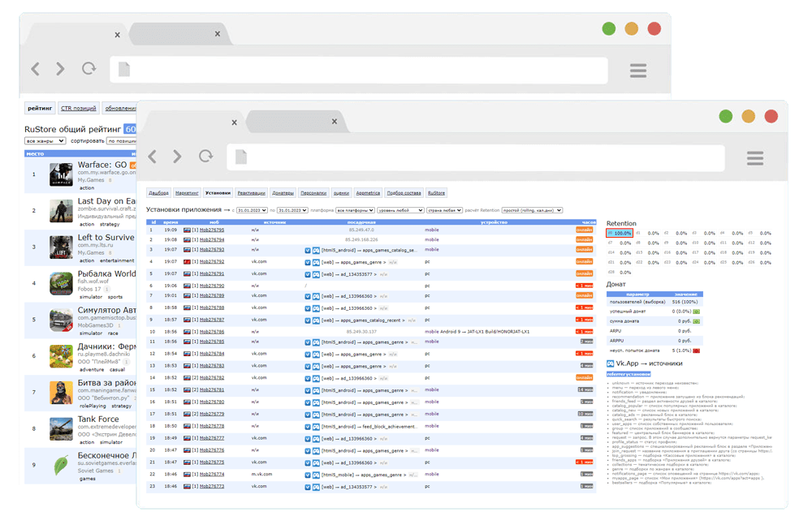Click the Tank Force game icon in the rear window
The image size is (812, 529).
click(61, 429)
